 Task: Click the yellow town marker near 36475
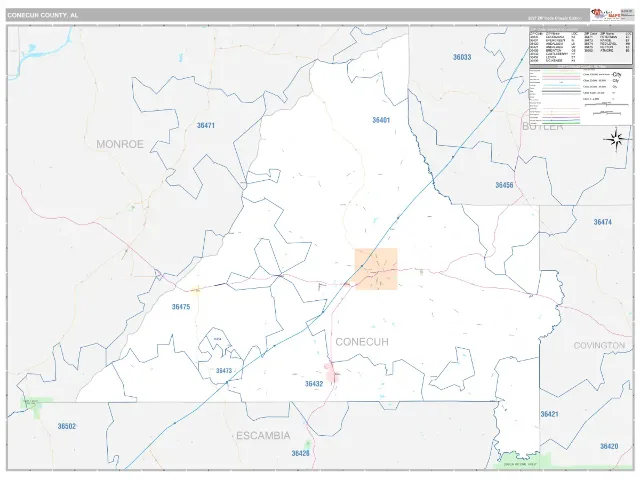pos(196,289)
